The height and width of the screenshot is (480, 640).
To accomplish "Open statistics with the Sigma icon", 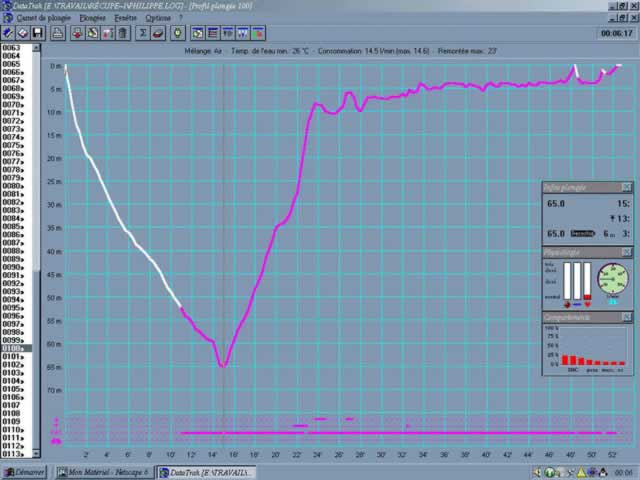I will click(x=143, y=33).
